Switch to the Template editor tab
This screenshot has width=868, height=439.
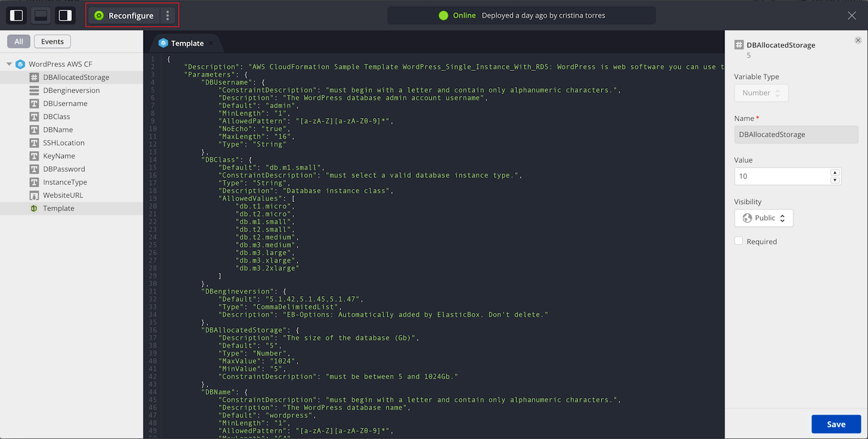[x=187, y=43]
